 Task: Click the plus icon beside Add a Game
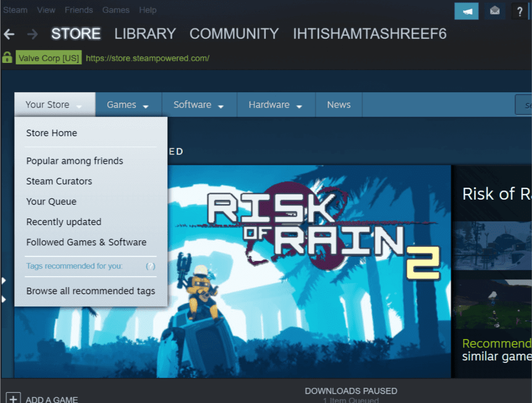coord(13,397)
